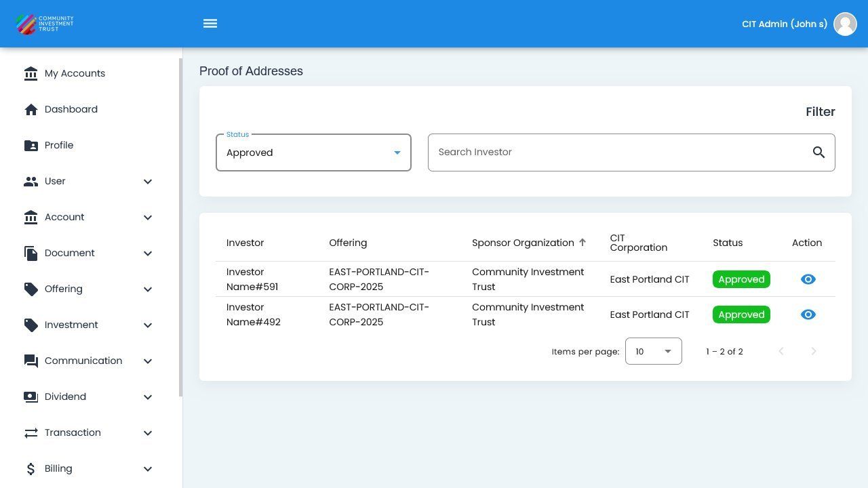
Task: Sort by Sponsor Organization arrow icon
Action: [583, 243]
